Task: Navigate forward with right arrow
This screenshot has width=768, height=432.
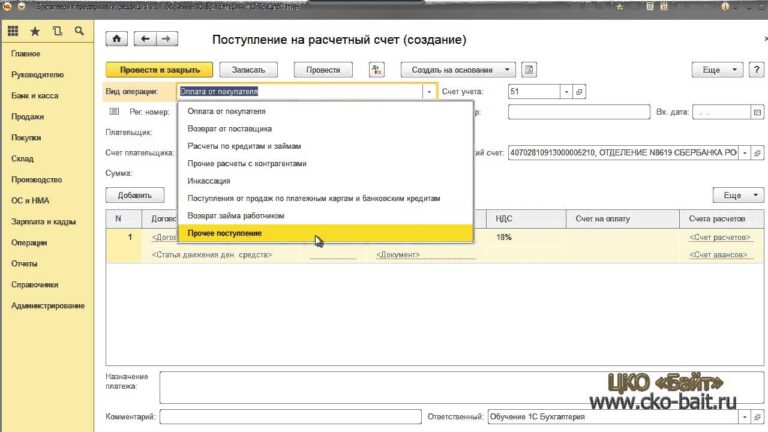Action: tap(167, 39)
